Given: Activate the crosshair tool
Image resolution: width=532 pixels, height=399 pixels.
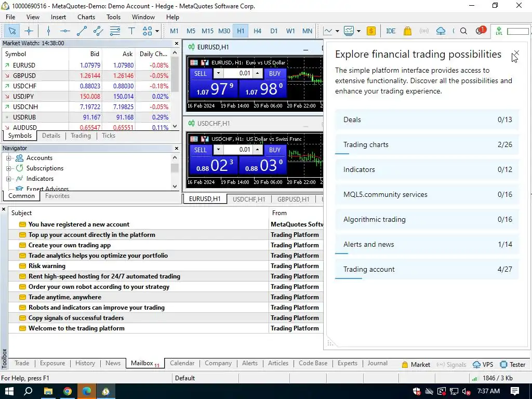Looking at the screenshot, I should pos(29,31).
